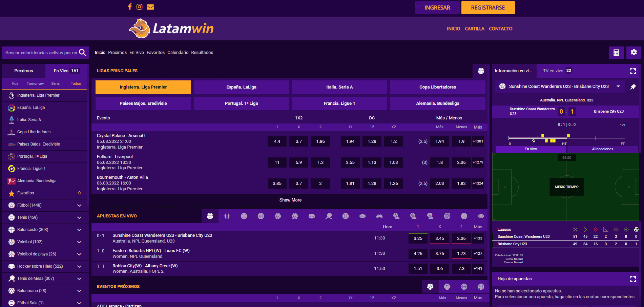644x307 pixels.
Task: Open the Facebook page icon
Action: tap(130, 7)
